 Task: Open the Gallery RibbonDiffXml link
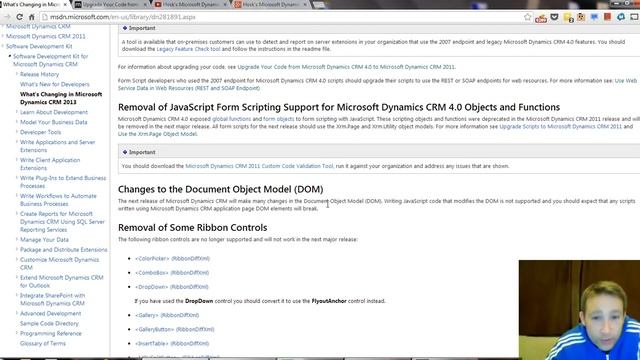tap(167, 315)
